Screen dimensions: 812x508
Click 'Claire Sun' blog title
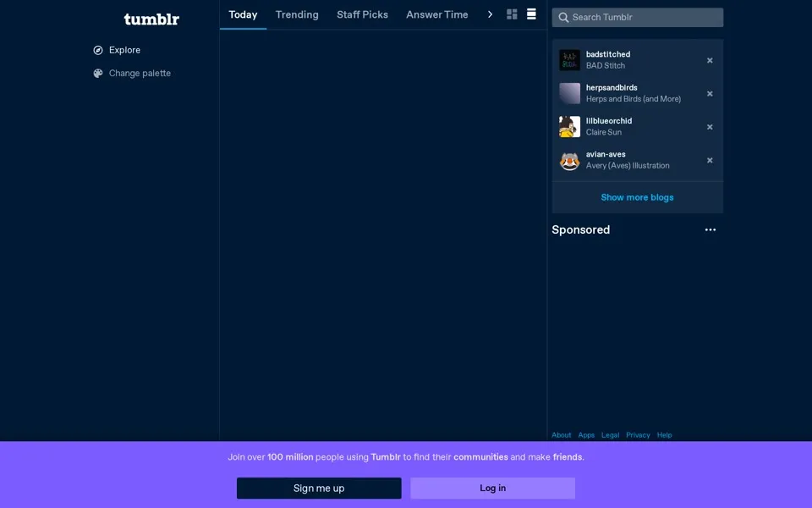click(x=604, y=132)
